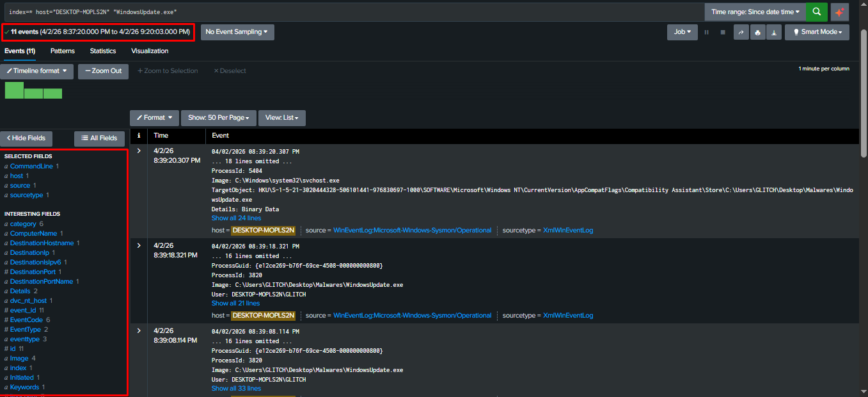The width and height of the screenshot is (868, 397).
Task: Open the No Event Sampling dropdown
Action: [x=237, y=31]
